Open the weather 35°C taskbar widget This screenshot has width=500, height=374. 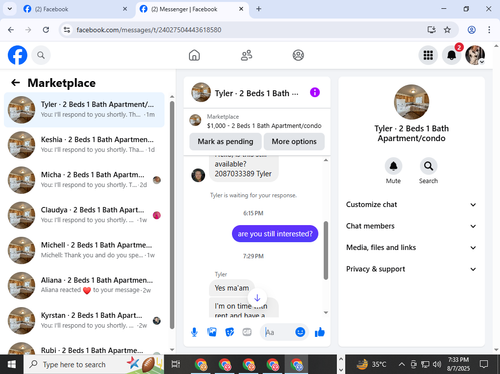tap(371, 364)
